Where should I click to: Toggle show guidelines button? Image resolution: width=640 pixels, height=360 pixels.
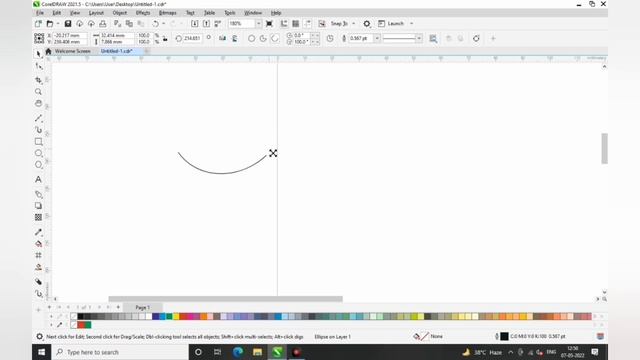(307, 24)
